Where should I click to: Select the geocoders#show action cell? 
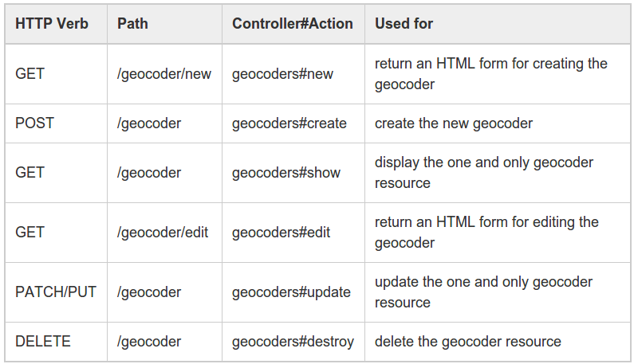click(285, 173)
